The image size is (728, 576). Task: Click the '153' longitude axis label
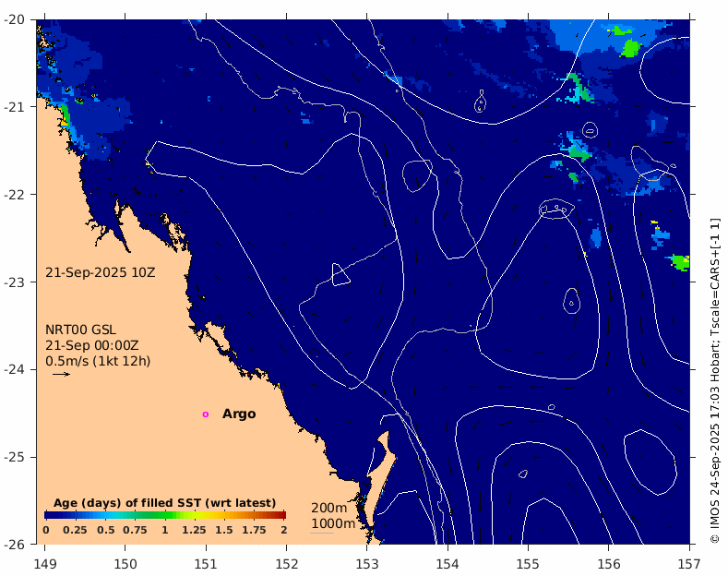point(367,564)
